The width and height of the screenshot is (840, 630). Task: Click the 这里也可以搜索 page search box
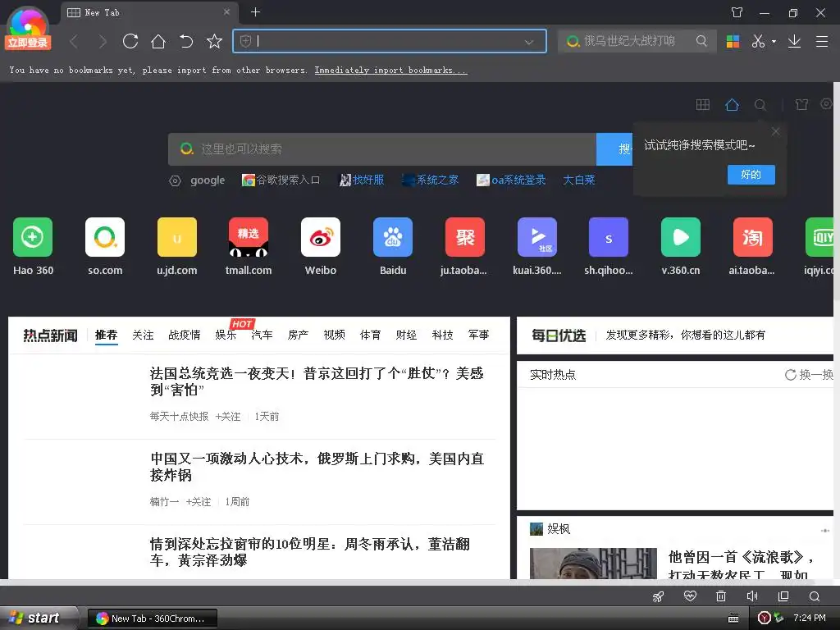(x=382, y=149)
